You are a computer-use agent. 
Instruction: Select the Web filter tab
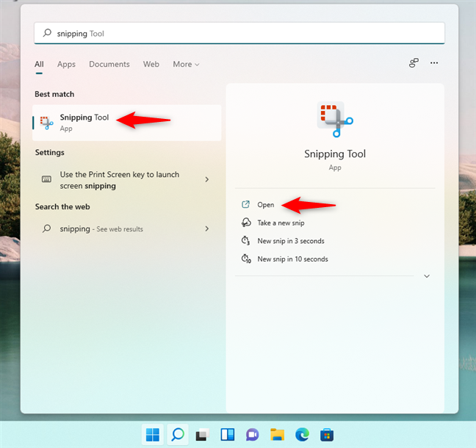[x=151, y=65]
